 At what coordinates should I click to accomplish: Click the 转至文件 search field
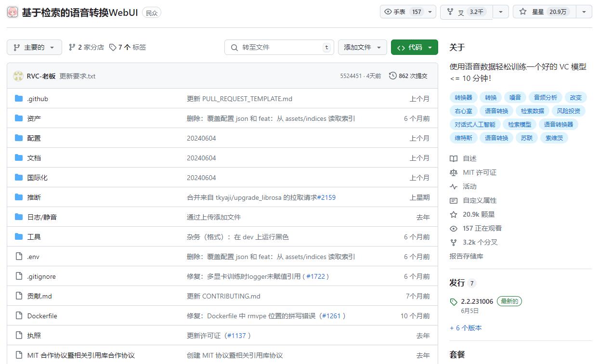pos(279,47)
